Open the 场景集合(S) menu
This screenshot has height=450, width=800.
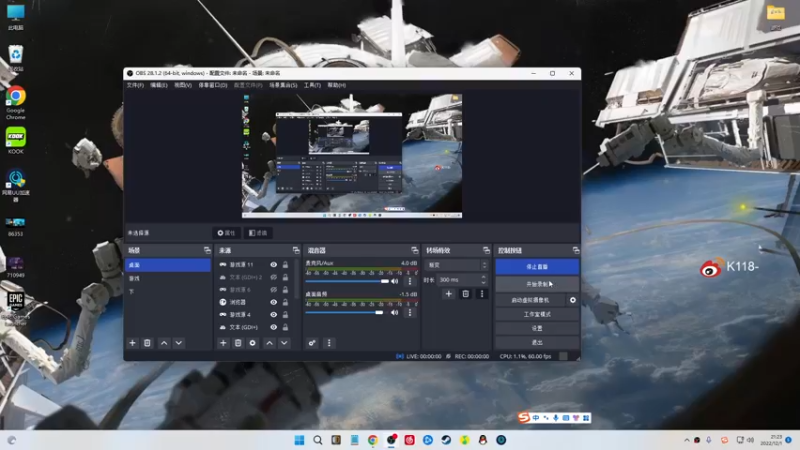[283, 85]
